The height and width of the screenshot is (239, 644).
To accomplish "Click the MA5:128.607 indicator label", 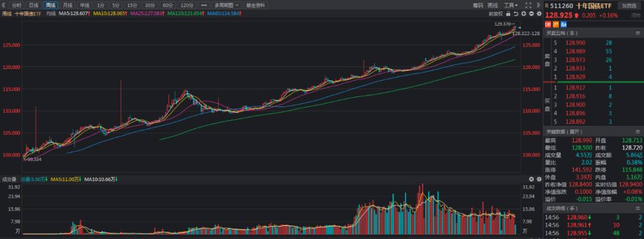I will (75, 14).
